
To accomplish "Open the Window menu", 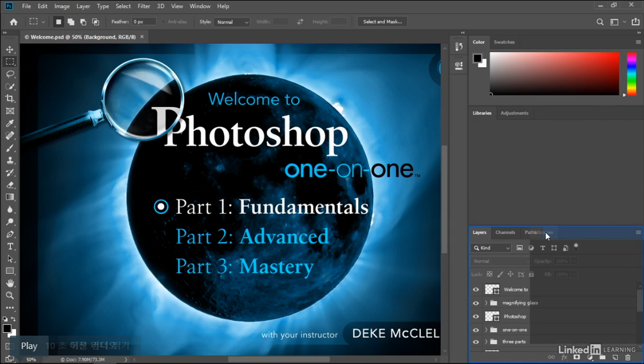I will tap(200, 6).
